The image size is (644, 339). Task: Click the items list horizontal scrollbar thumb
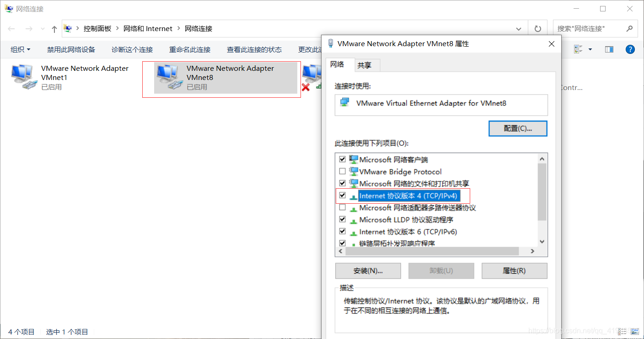(x=432, y=251)
